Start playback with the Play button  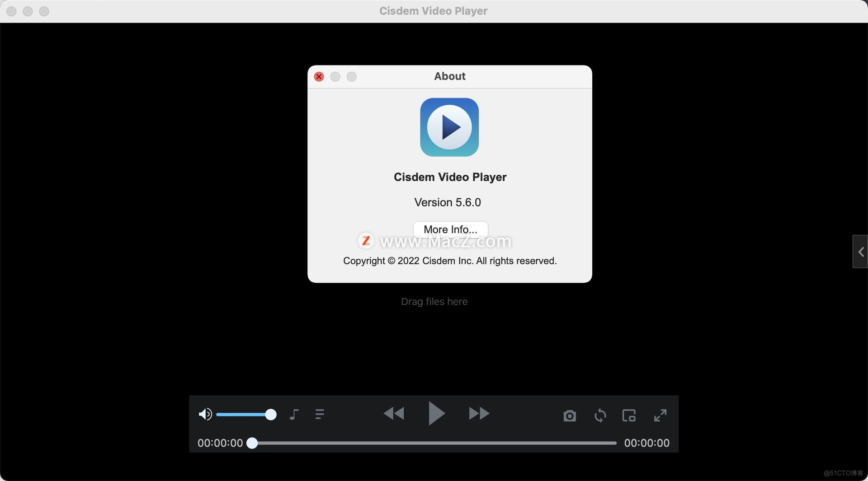click(436, 413)
